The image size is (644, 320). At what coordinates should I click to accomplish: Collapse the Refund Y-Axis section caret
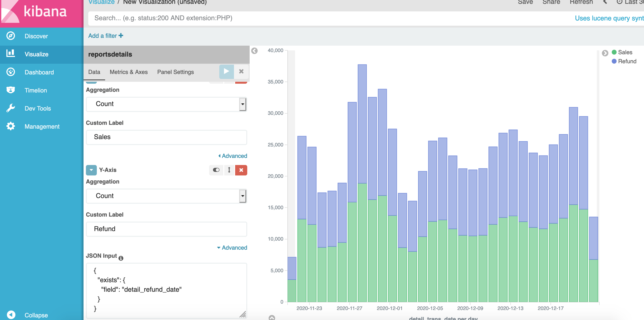coord(91,170)
